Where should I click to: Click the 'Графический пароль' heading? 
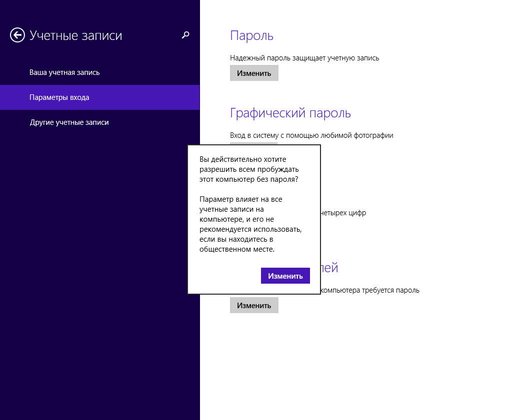[290, 113]
